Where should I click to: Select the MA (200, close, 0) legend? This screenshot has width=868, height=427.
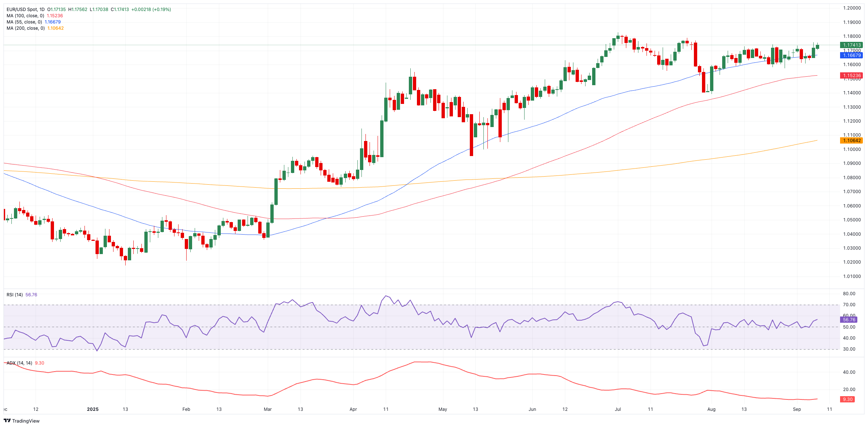click(25, 28)
